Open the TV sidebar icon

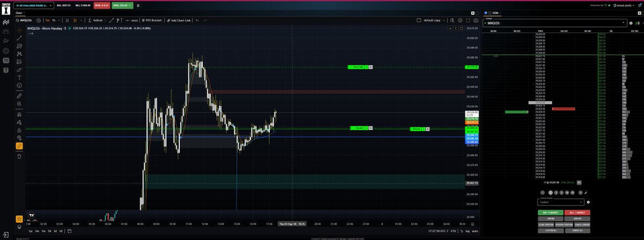click(x=6, y=61)
